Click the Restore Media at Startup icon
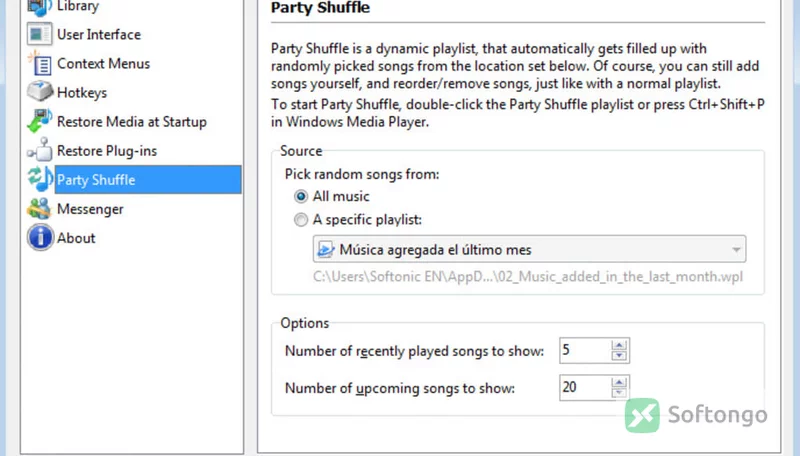The height and width of the screenshot is (456, 800). point(39,121)
